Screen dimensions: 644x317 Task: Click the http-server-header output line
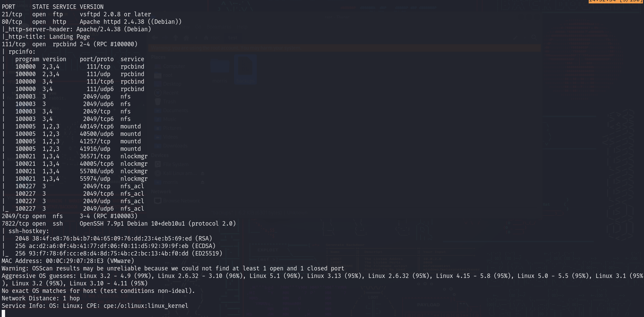[76, 29]
